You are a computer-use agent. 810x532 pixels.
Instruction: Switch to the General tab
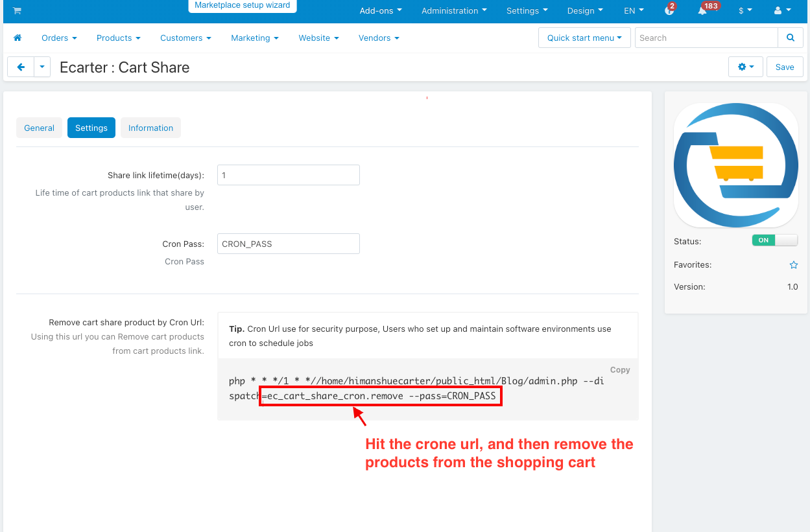[39, 128]
